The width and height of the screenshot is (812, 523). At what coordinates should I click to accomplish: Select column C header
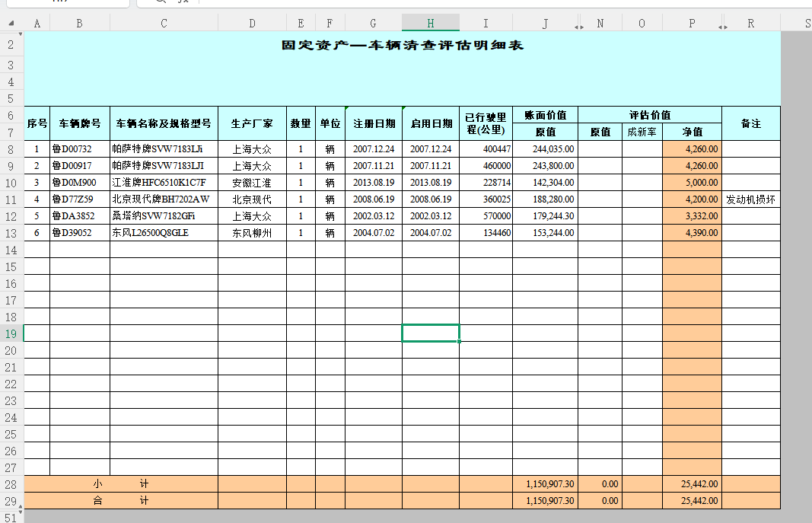(164, 24)
